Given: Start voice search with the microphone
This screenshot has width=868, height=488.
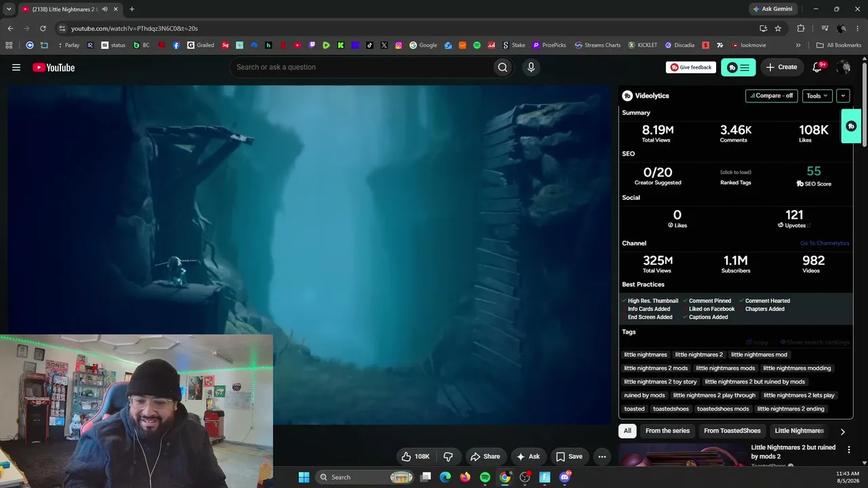Looking at the screenshot, I should 531,67.
